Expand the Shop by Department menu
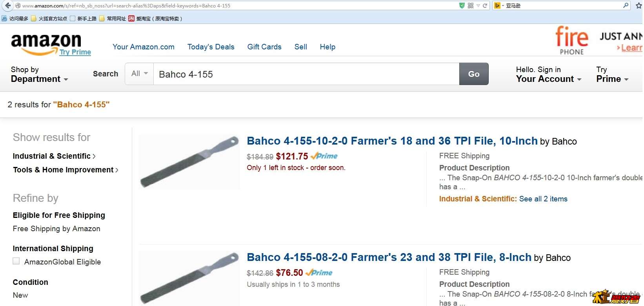 39,74
